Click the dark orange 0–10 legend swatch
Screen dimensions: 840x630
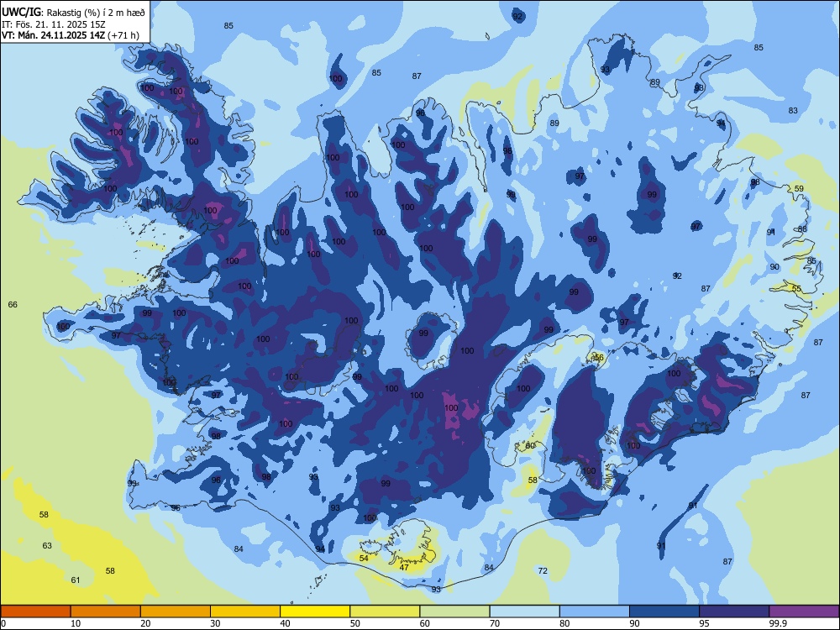coord(35,612)
